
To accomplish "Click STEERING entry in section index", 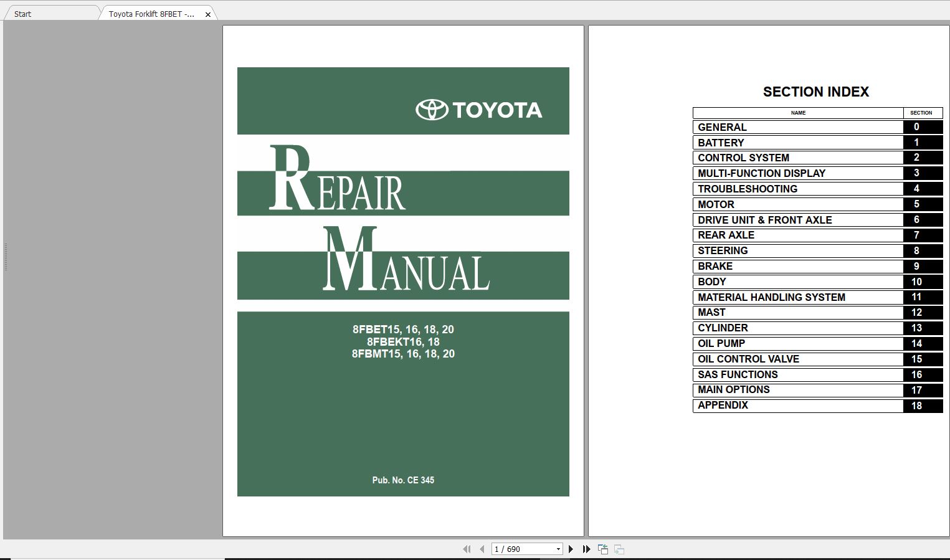I will pyautogui.click(x=798, y=250).
